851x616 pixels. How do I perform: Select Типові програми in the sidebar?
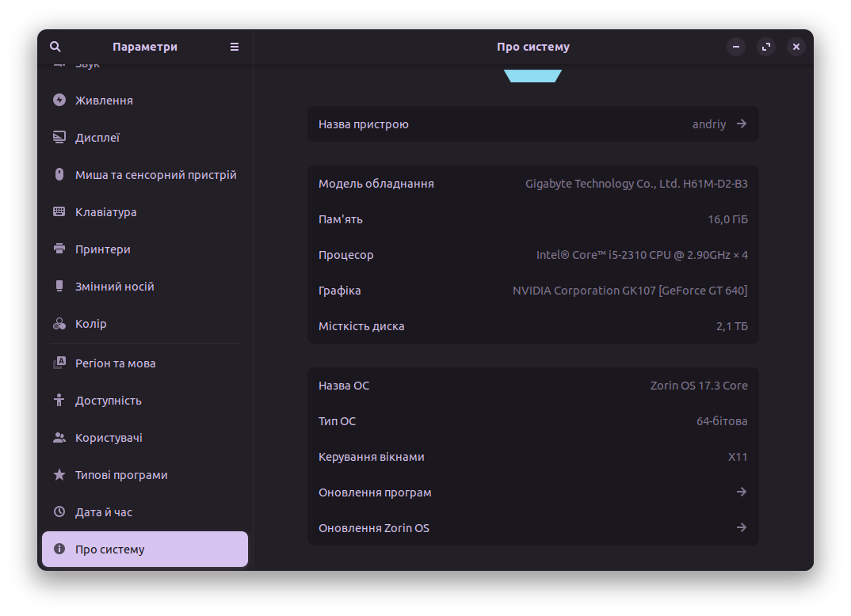point(121,475)
